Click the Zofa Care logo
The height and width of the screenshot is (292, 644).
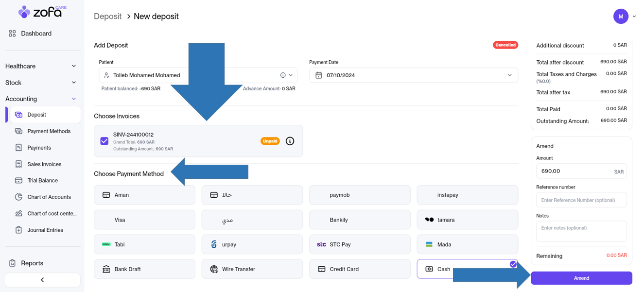[x=42, y=12]
